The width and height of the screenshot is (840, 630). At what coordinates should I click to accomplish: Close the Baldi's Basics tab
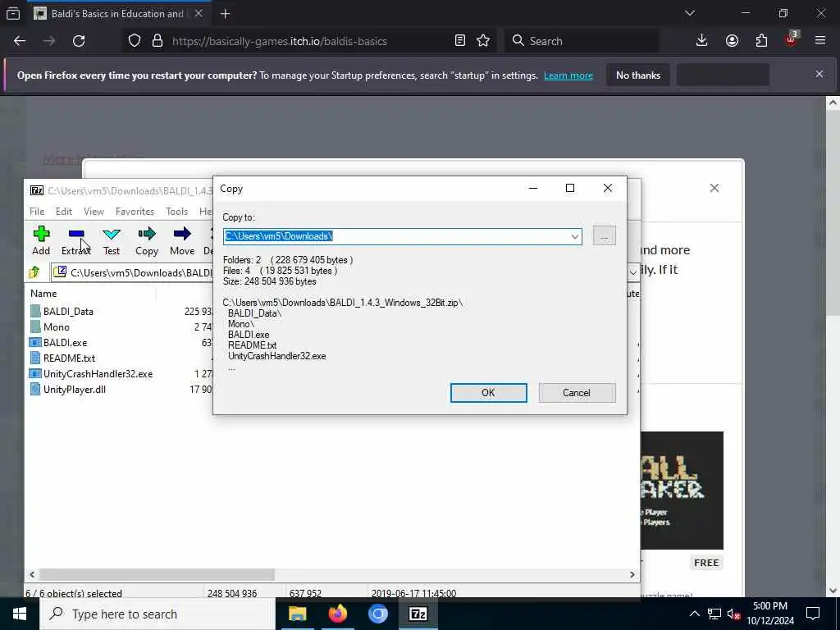tap(199, 14)
